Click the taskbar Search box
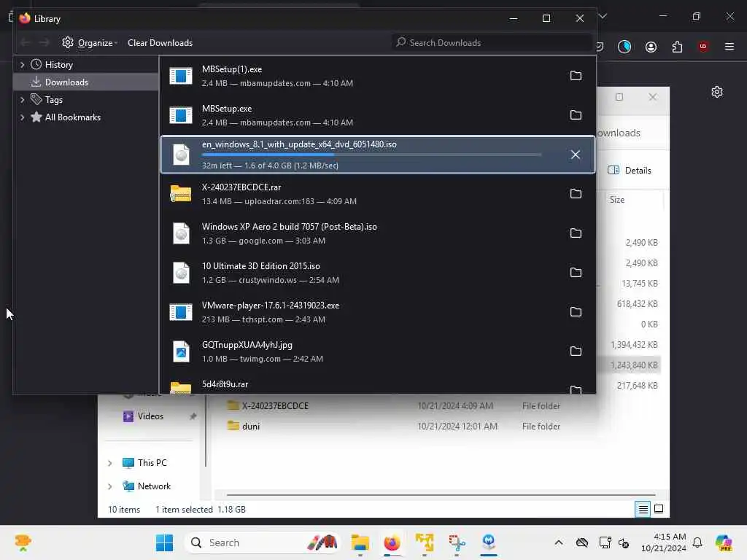Image resolution: width=747 pixels, height=560 pixels. click(262, 542)
